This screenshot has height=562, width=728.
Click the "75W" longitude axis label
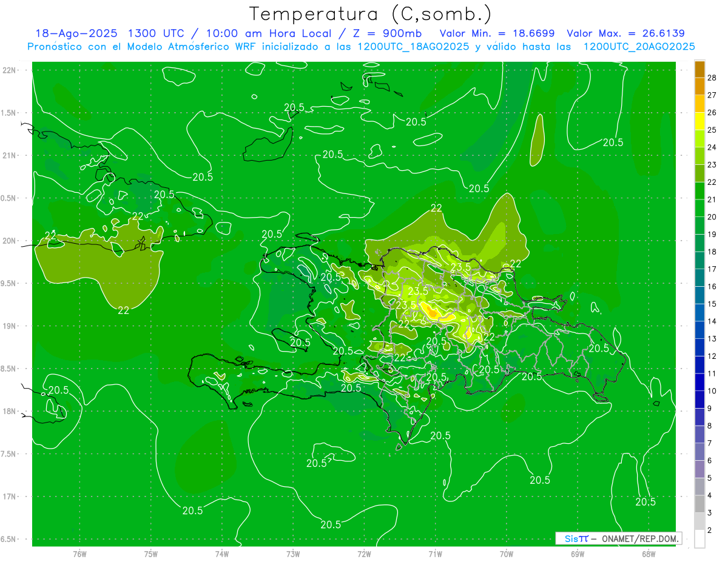coord(151,554)
